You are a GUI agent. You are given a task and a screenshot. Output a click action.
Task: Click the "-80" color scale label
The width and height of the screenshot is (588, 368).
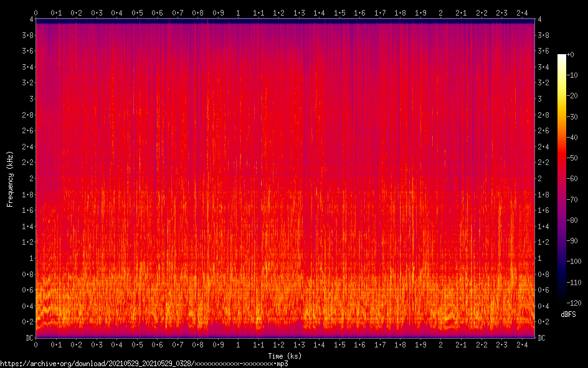coord(572,220)
